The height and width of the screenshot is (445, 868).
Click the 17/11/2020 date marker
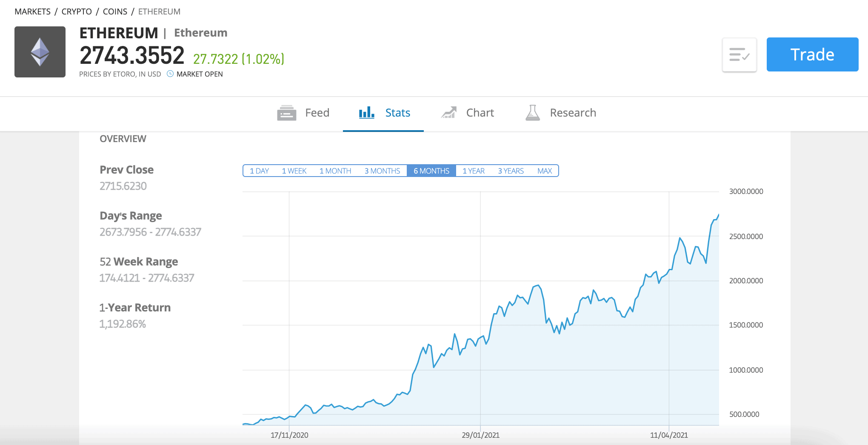click(289, 435)
